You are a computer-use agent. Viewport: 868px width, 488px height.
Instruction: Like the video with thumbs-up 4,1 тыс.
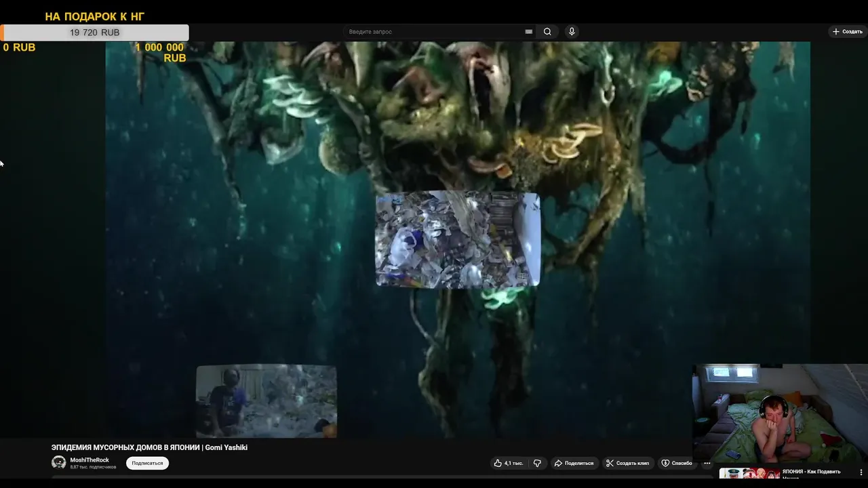(x=509, y=463)
